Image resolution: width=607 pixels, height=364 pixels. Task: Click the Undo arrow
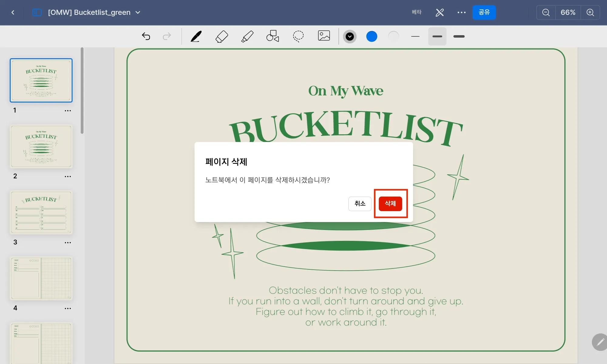tap(146, 36)
